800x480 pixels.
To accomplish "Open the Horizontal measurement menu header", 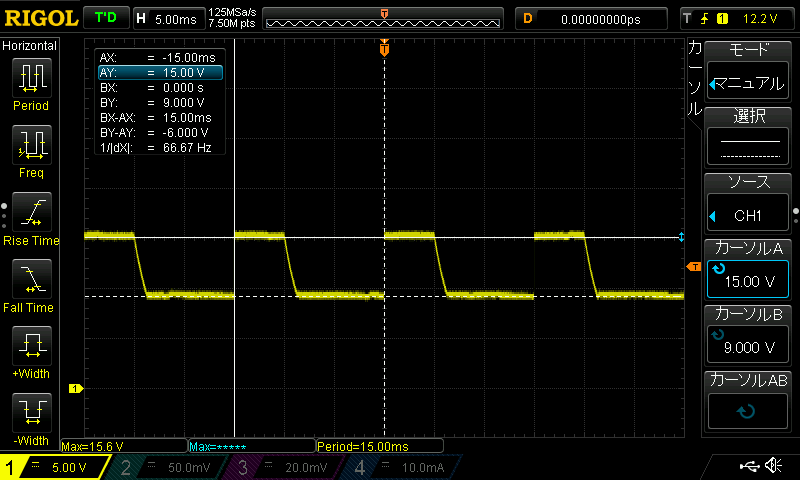I will point(30,46).
